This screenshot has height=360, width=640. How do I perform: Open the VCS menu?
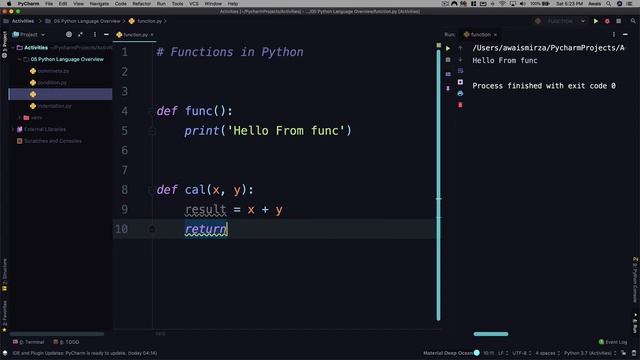pos(194,4)
